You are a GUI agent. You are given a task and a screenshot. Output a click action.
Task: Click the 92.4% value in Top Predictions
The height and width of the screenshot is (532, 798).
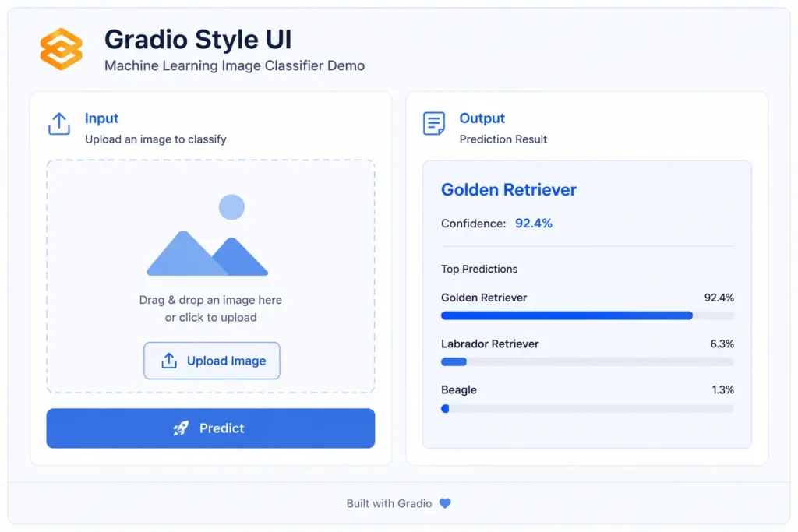pyautogui.click(x=719, y=298)
